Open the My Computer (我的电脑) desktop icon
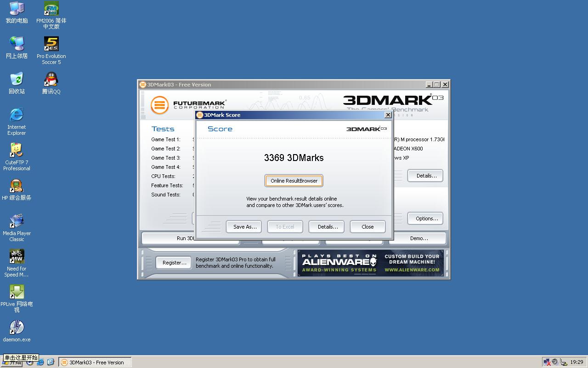This screenshot has width=588, height=368. tap(17, 9)
